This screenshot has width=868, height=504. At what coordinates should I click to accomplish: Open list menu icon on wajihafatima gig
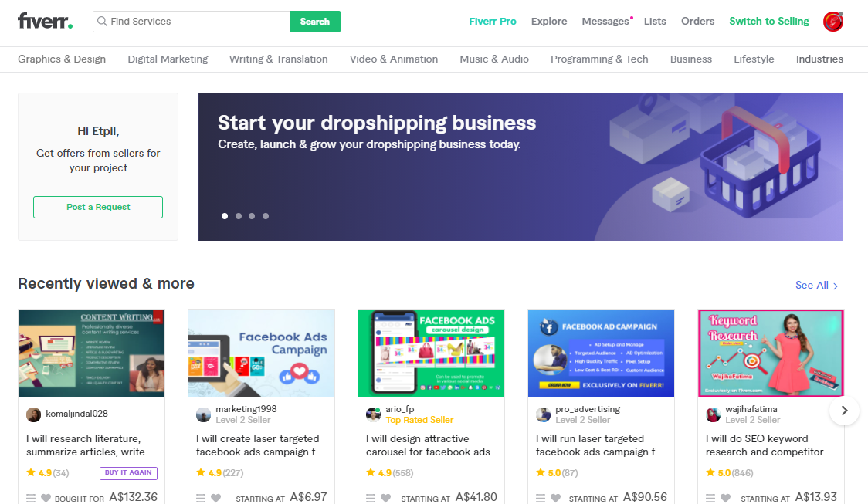[x=710, y=498]
